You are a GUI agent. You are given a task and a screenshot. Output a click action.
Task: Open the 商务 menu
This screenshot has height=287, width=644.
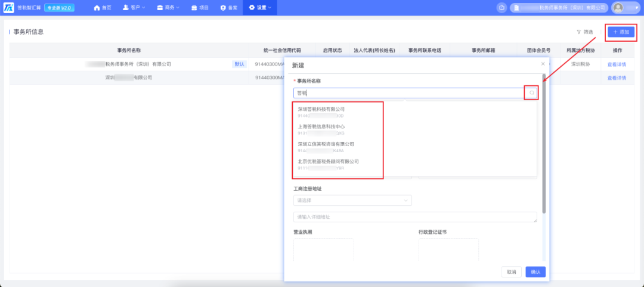point(168,8)
